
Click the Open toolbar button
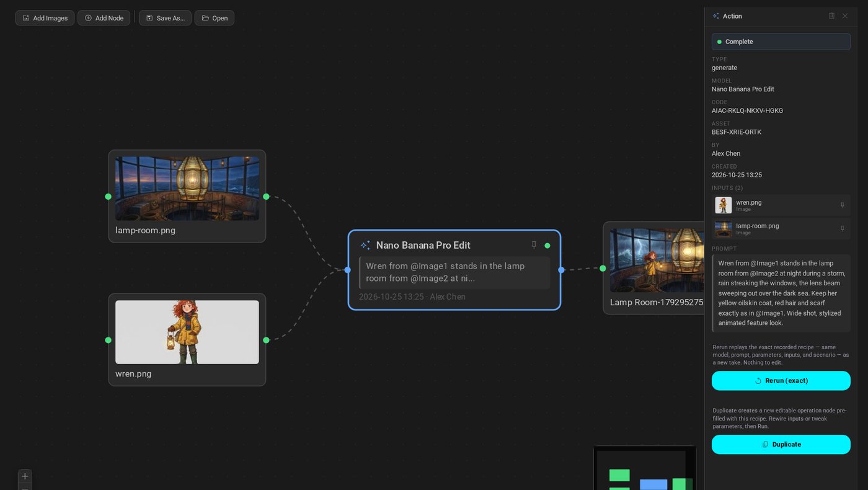(215, 18)
